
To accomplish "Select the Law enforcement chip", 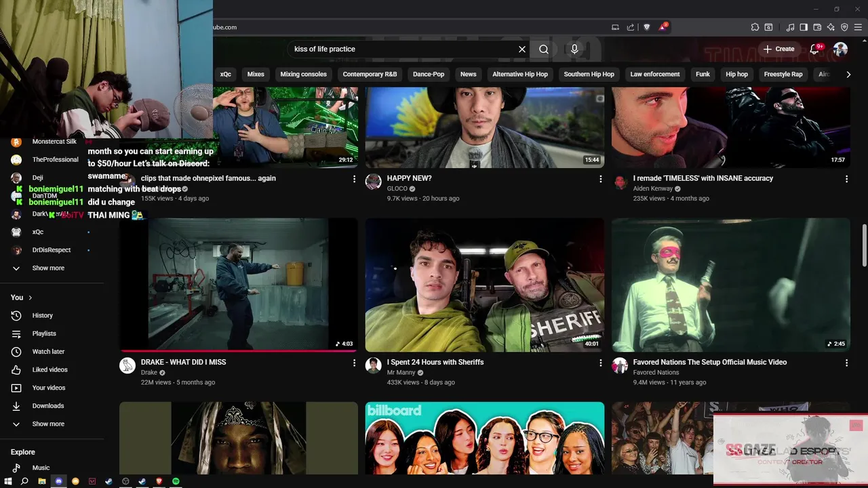I will pos(655,75).
